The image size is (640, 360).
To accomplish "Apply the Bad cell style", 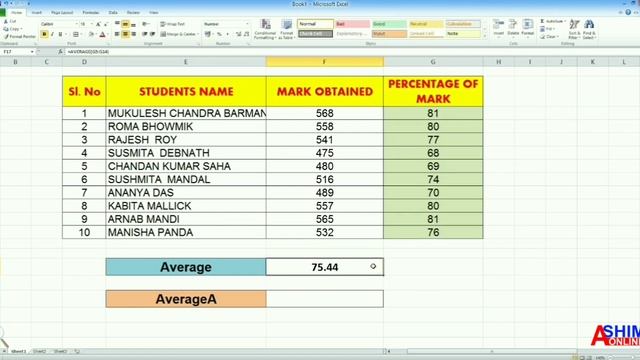I will 352,24.
